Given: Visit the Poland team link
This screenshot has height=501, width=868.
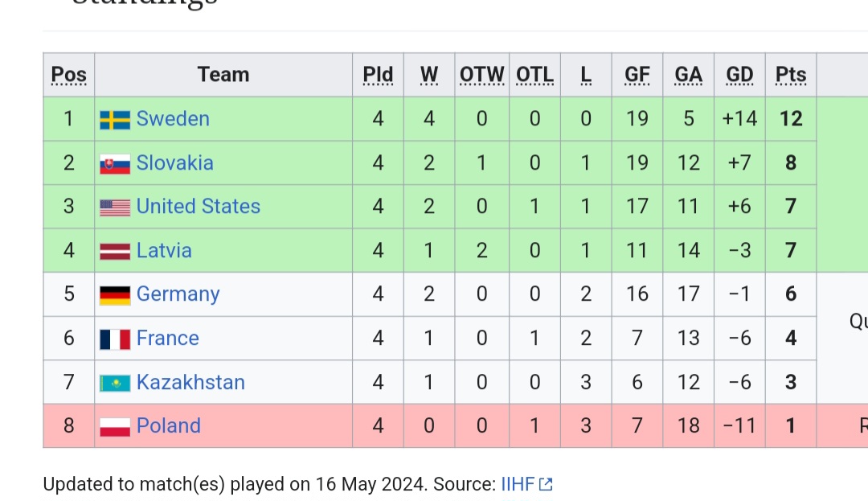Looking at the screenshot, I should click(169, 426).
